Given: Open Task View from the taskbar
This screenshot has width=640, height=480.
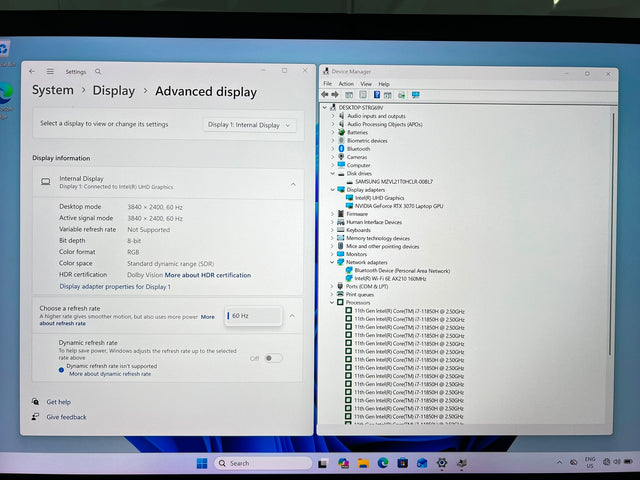Looking at the screenshot, I should pos(323,463).
